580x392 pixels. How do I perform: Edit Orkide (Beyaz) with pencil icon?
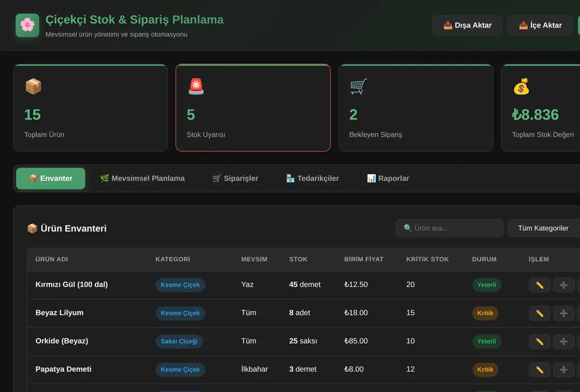point(539,342)
